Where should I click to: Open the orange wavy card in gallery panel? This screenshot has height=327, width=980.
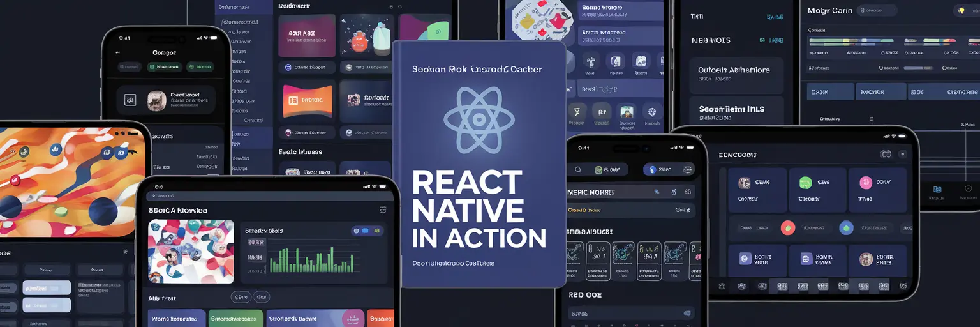click(307, 100)
